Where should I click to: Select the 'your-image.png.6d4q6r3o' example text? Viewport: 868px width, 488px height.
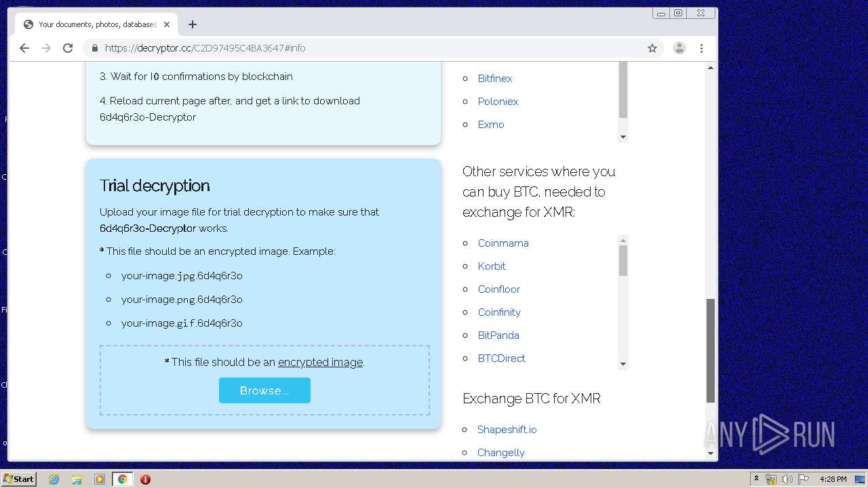coord(182,300)
